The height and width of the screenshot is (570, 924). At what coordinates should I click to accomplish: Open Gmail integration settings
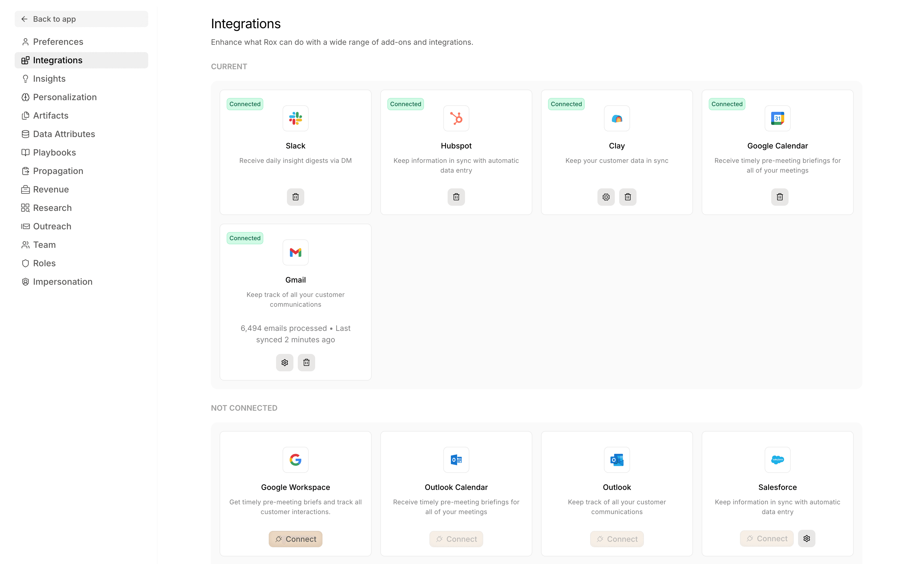(x=284, y=362)
